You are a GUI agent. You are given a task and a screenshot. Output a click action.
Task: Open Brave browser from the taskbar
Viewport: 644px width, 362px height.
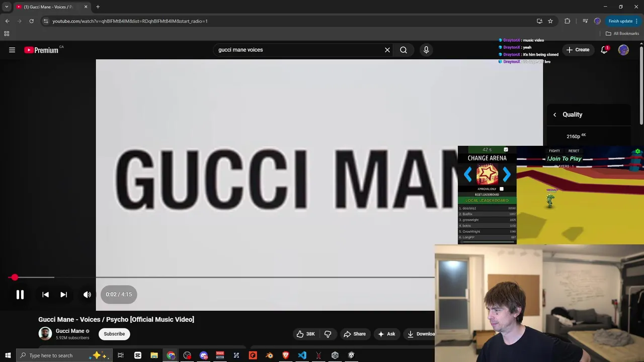click(x=286, y=355)
